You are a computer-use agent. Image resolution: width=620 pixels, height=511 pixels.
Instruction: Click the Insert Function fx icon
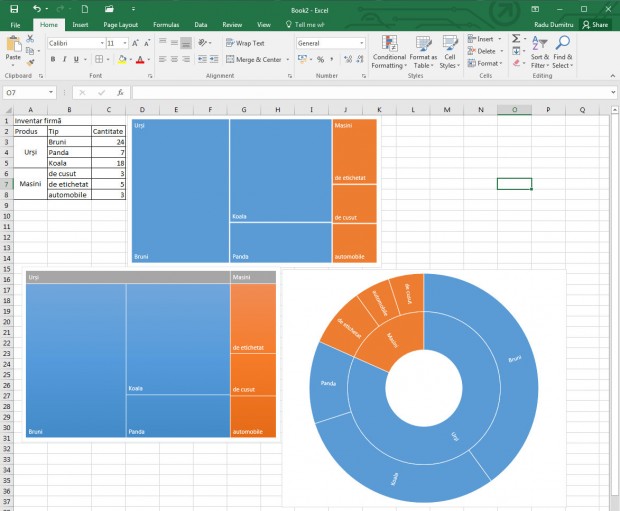tap(121, 92)
